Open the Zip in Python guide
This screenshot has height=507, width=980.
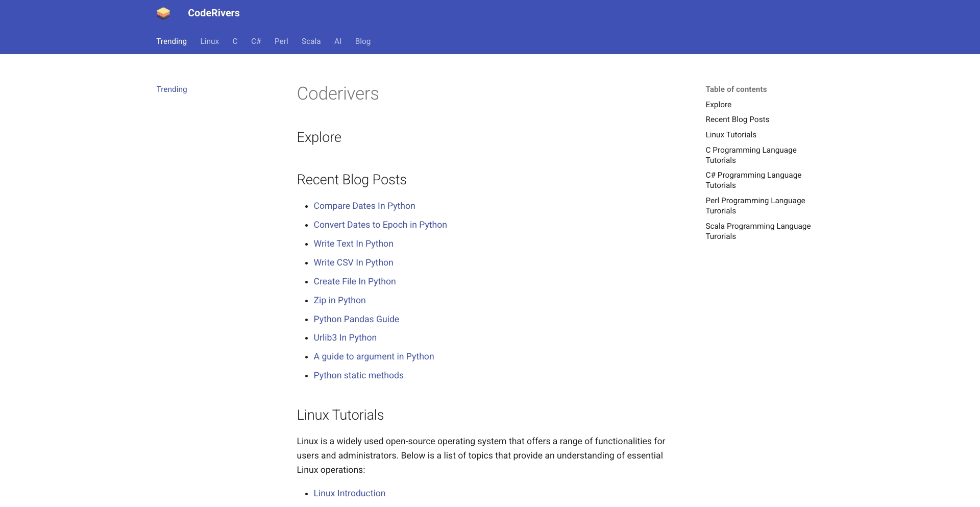tap(339, 300)
